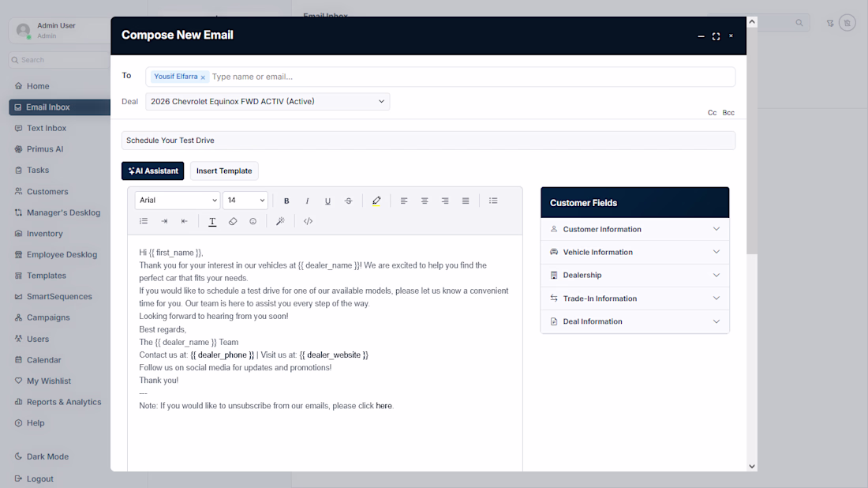Expand Deal Information fields
The image size is (868, 488).
click(635, 321)
